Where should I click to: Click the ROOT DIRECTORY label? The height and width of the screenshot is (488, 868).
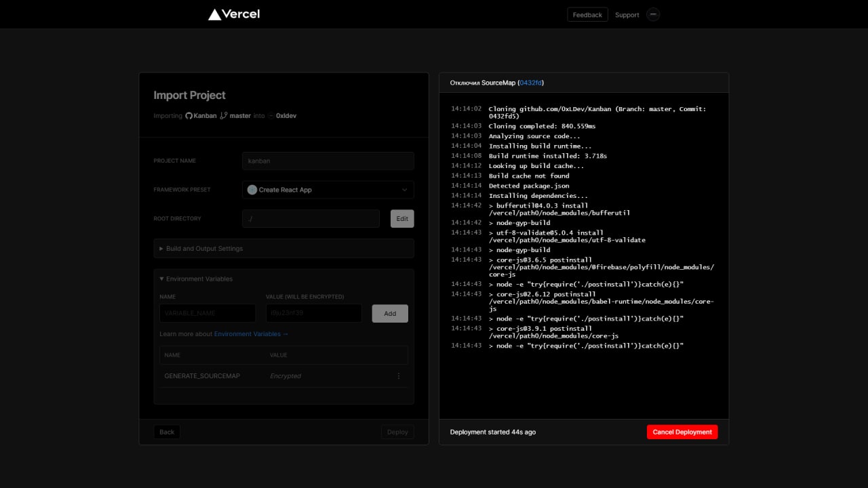(178, 219)
